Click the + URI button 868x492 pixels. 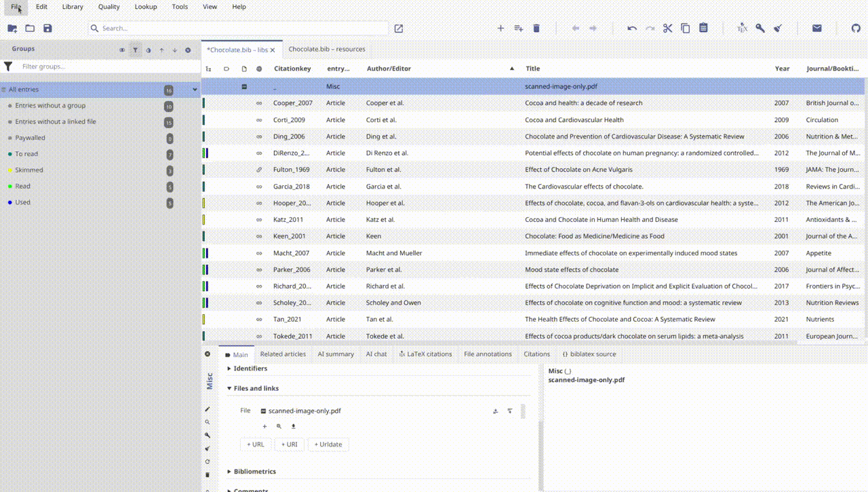(290, 444)
